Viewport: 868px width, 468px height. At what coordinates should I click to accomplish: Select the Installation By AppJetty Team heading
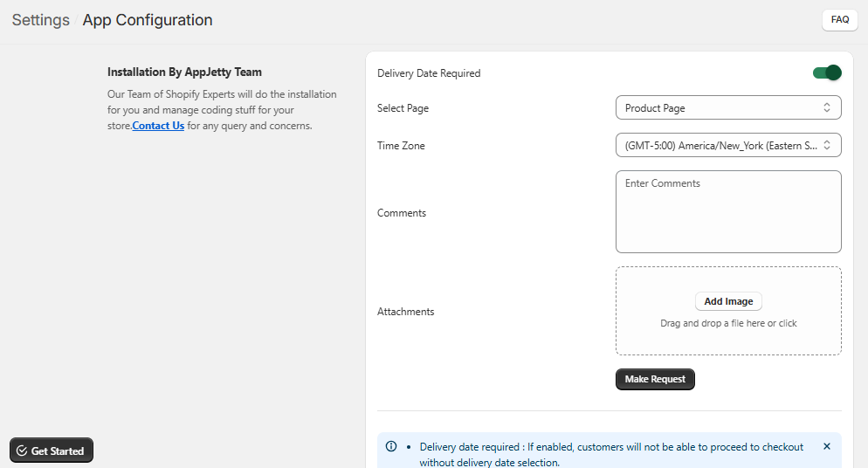click(x=184, y=72)
